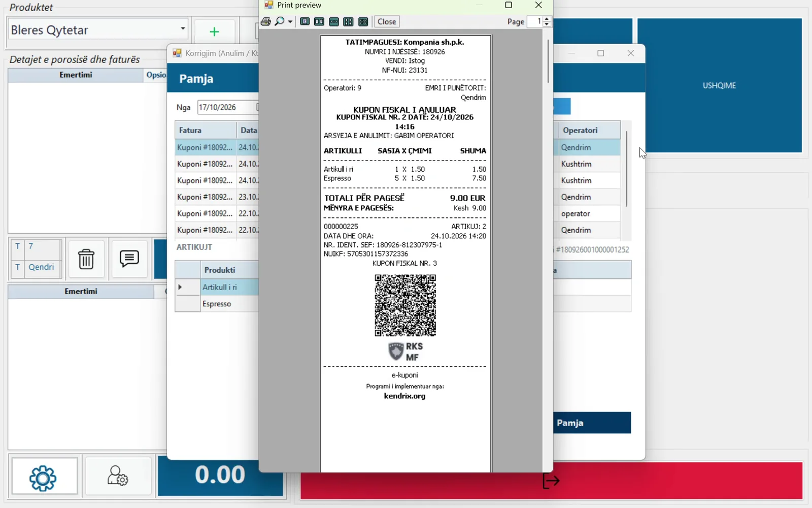812x508 pixels.
Task: Click the Nga date field 17/10/2026
Action: click(x=227, y=107)
